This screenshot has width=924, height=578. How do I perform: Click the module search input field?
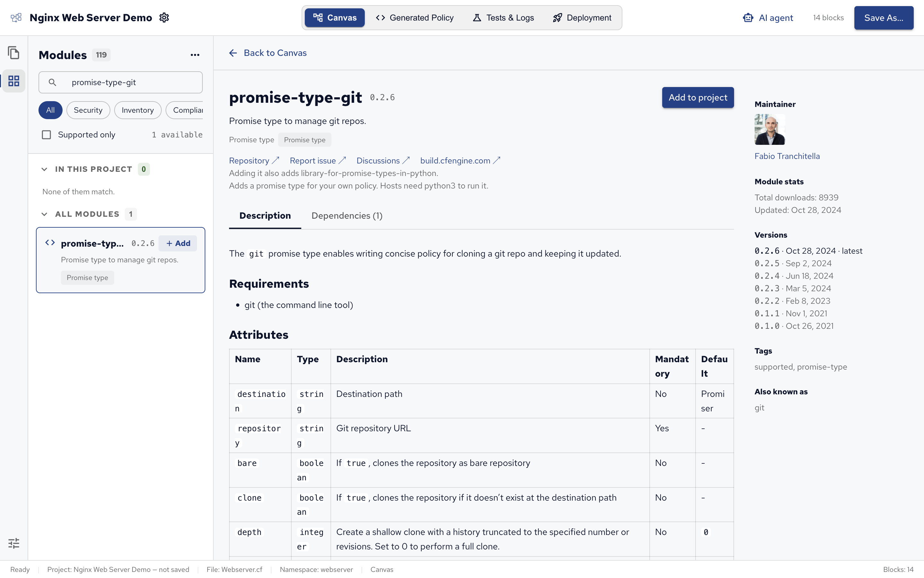[x=121, y=82]
